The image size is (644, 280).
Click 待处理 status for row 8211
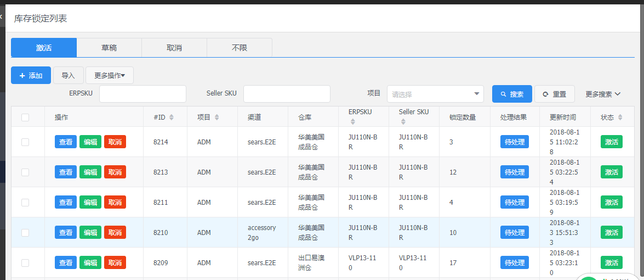pyautogui.click(x=515, y=202)
